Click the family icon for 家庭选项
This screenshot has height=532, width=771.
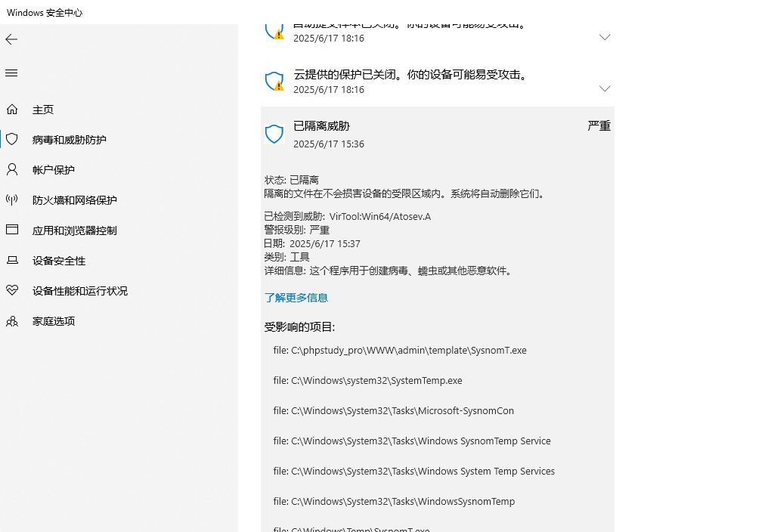click(x=12, y=321)
